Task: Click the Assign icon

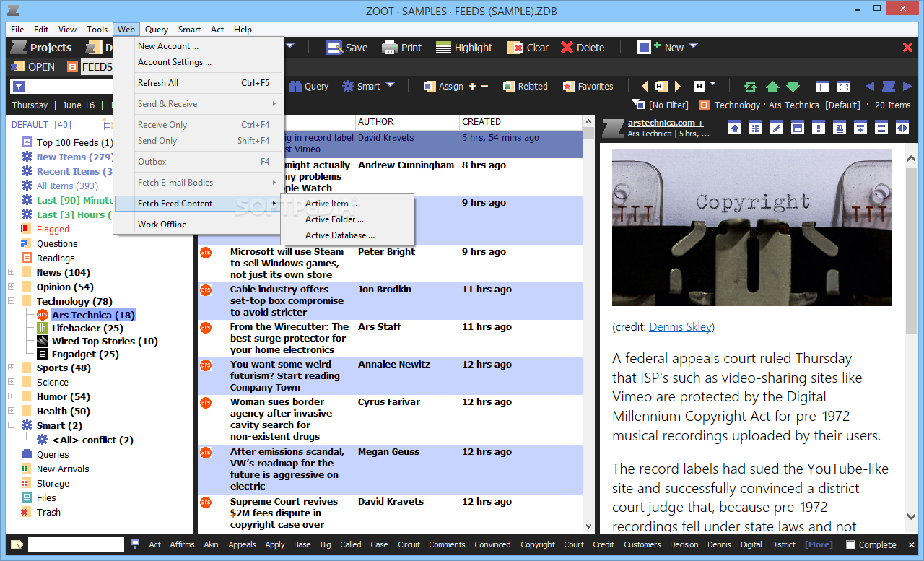Action: click(429, 86)
